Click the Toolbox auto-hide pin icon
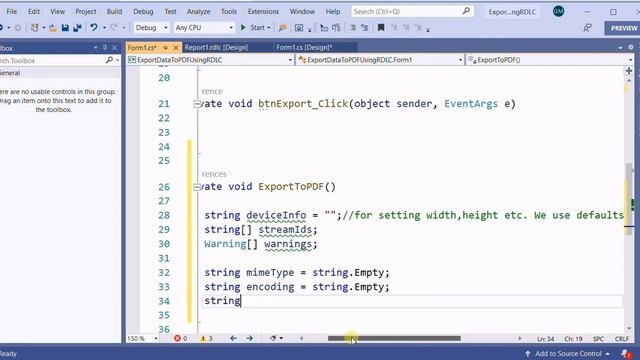640x360 pixels. 105,48
